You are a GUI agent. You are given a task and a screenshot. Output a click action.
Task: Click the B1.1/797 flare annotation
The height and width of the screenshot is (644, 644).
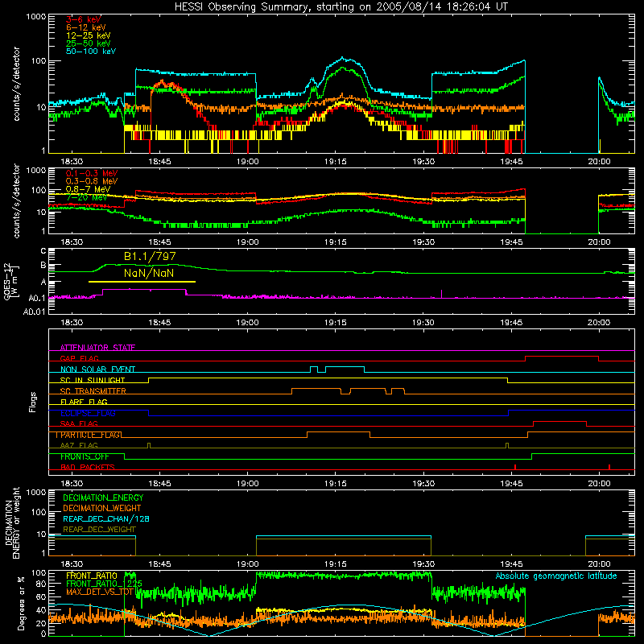(150, 257)
